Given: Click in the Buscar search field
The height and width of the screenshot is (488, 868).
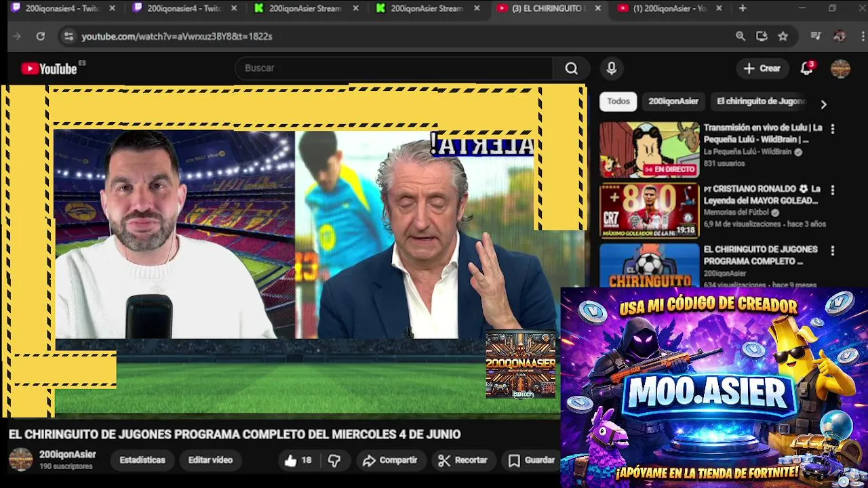Looking at the screenshot, I should (x=393, y=68).
